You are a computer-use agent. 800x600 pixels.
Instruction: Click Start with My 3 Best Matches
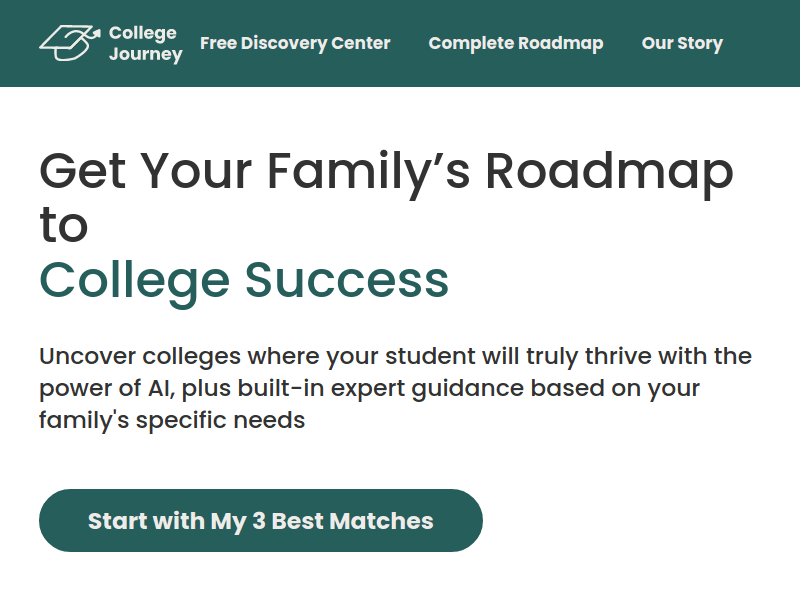(260, 520)
